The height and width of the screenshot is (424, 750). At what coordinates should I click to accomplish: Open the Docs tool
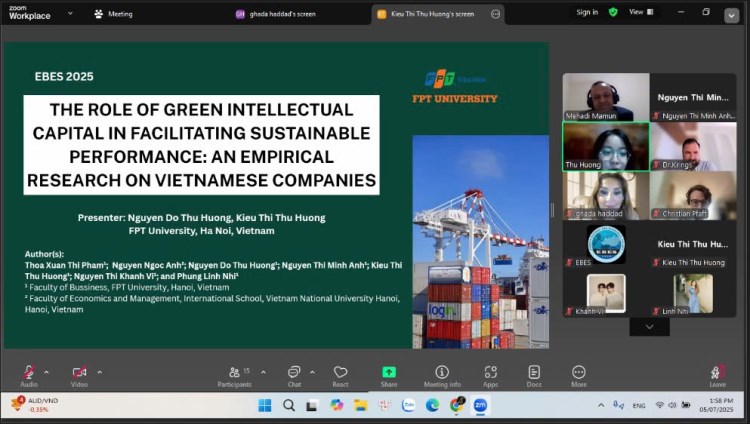click(534, 376)
